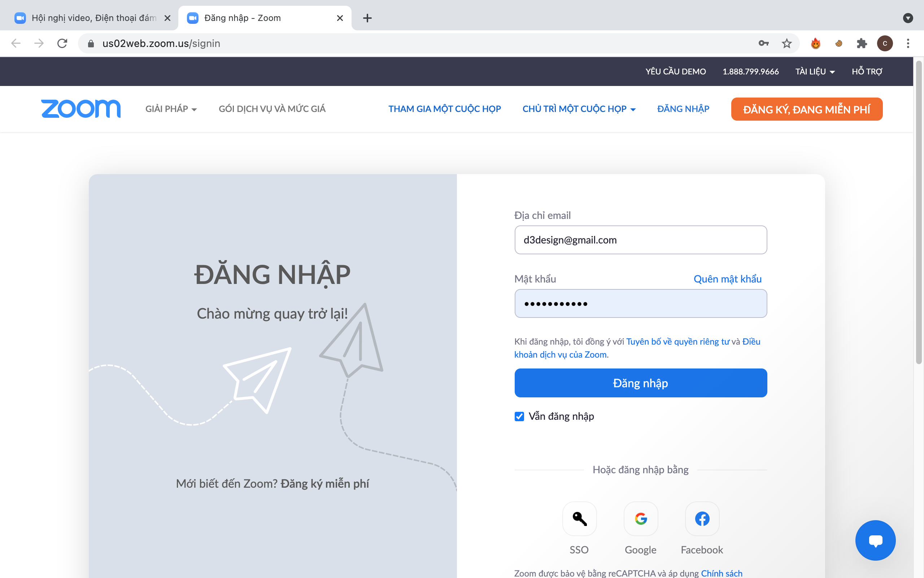Click the Quên mật khẩu link

[727, 279]
